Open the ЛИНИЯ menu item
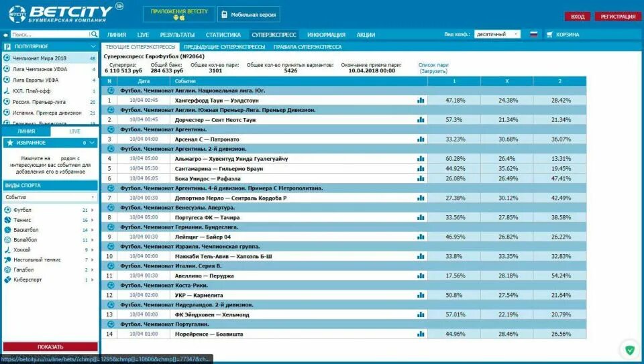The width and height of the screenshot is (644, 364). pos(117,35)
